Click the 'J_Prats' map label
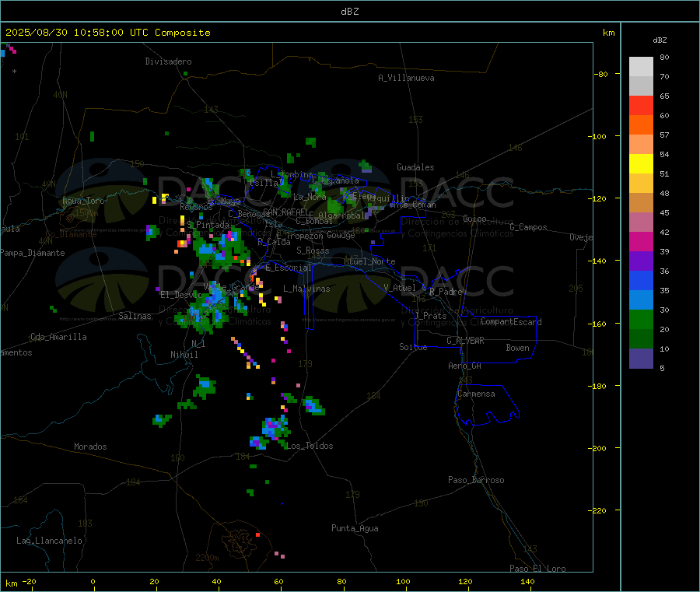The image size is (700, 592). click(x=430, y=315)
